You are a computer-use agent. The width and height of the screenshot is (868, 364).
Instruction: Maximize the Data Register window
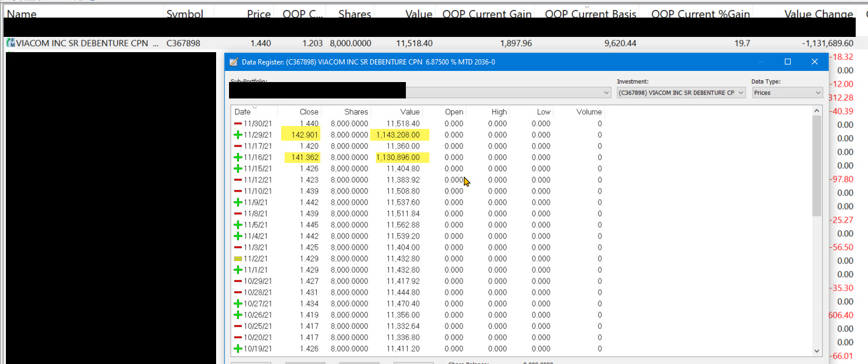click(x=788, y=62)
